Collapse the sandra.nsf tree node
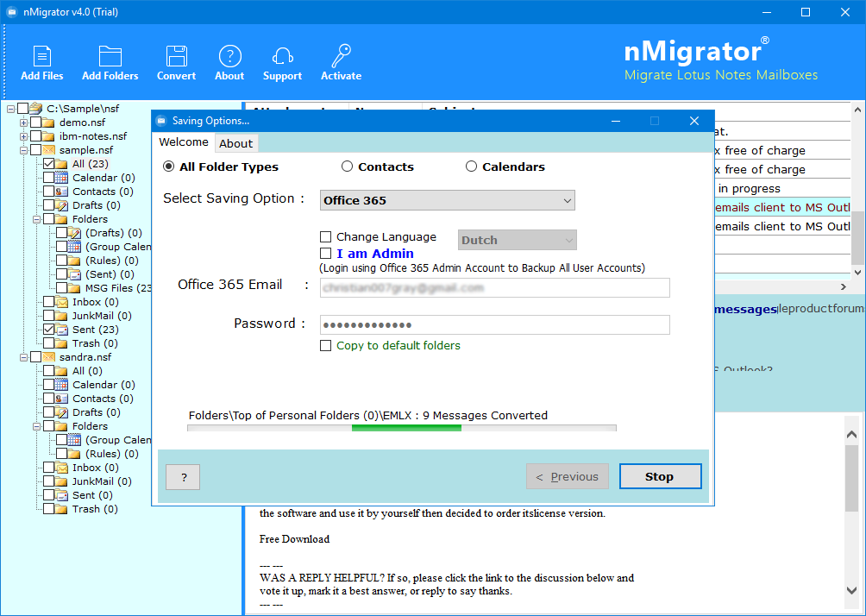Screen dimensions: 866x616 pyautogui.click(x=24, y=357)
